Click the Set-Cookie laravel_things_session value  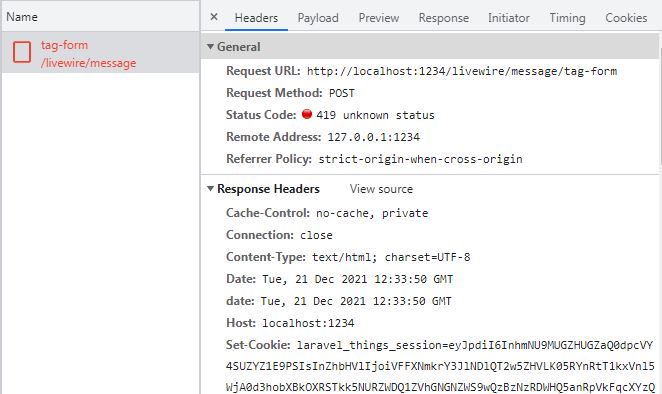pos(440,366)
